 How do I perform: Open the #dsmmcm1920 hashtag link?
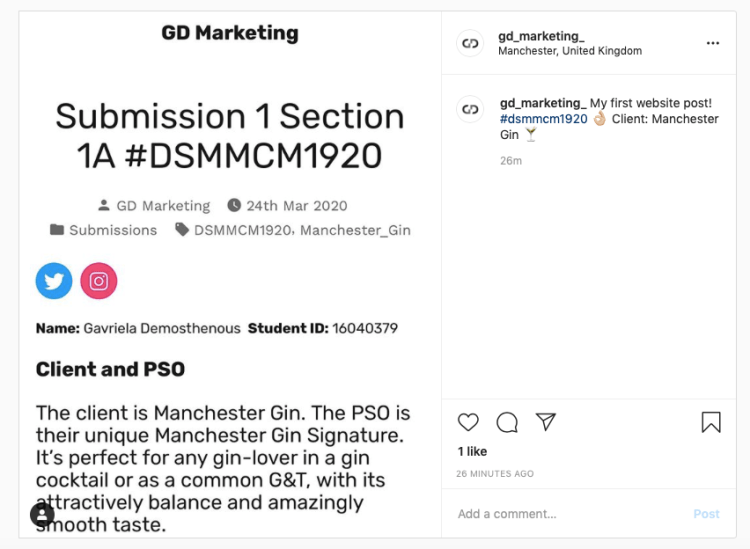[543, 119]
